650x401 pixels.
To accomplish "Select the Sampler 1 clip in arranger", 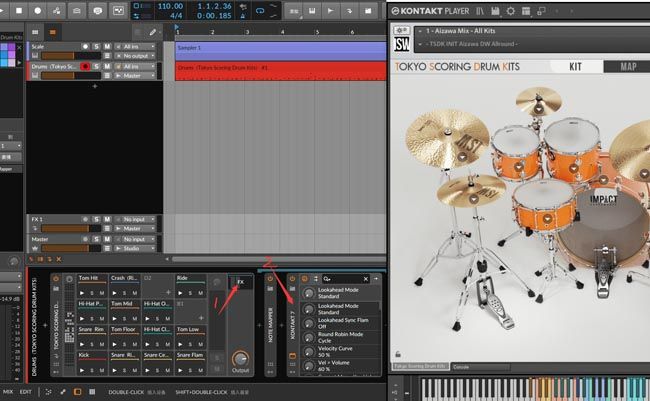I will [281, 51].
